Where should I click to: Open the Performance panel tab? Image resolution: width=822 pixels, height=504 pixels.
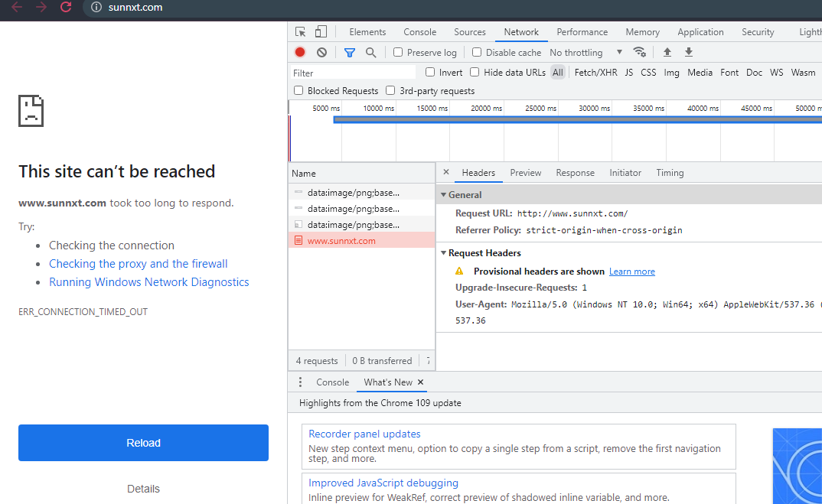582,32
